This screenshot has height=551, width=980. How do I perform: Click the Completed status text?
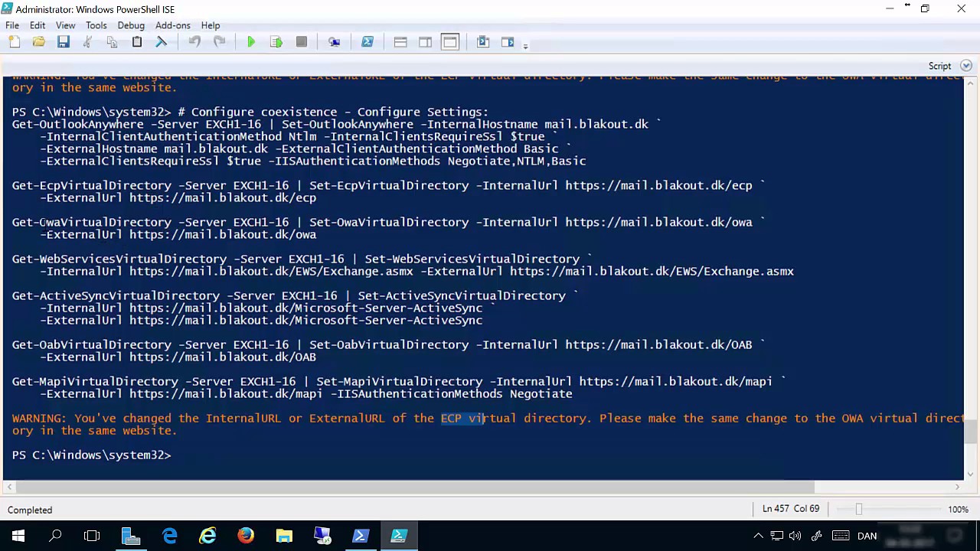point(30,510)
